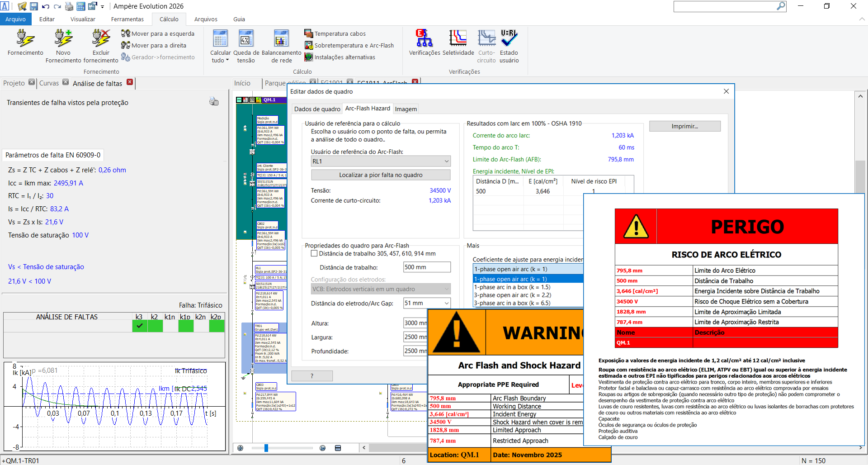
Task: Open the Ferramentas ribbon tab
Action: point(127,19)
